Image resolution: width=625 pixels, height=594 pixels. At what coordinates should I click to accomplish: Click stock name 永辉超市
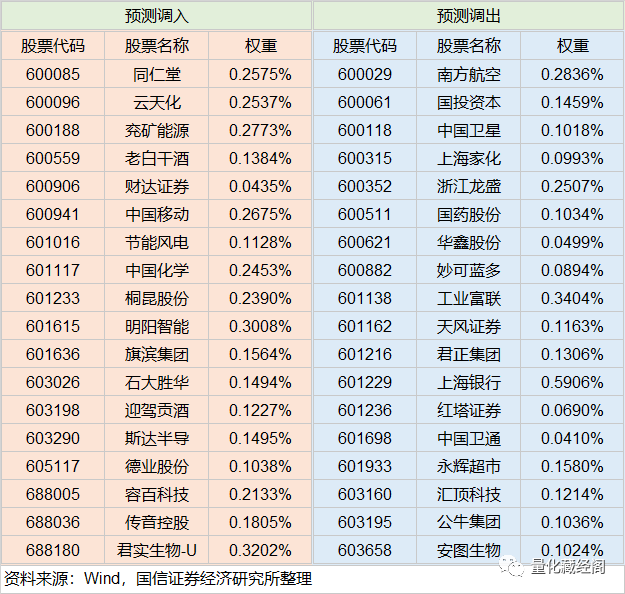(x=469, y=466)
